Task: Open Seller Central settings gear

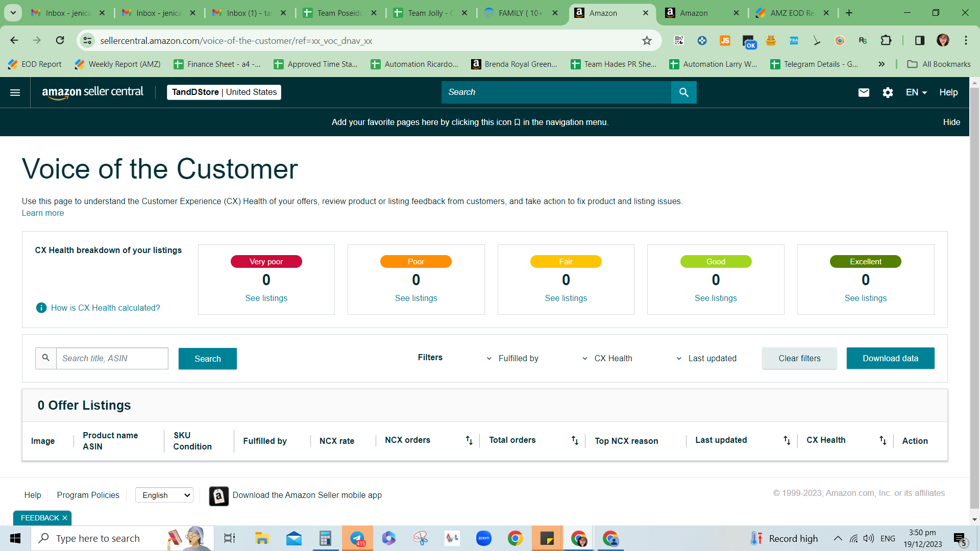Action: coord(888,92)
